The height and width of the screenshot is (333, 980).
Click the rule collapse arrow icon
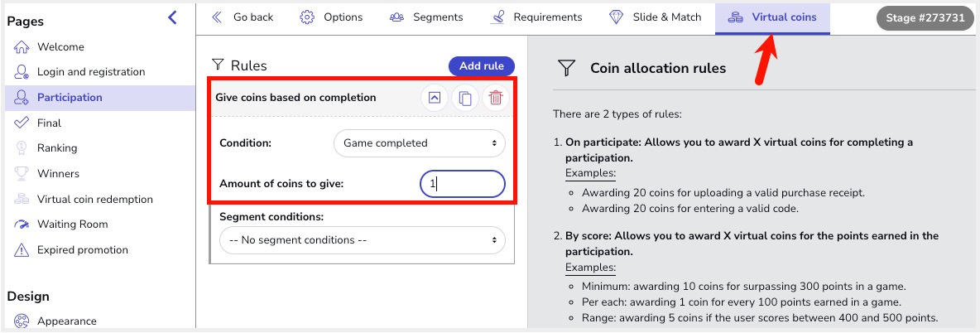pyautogui.click(x=435, y=99)
